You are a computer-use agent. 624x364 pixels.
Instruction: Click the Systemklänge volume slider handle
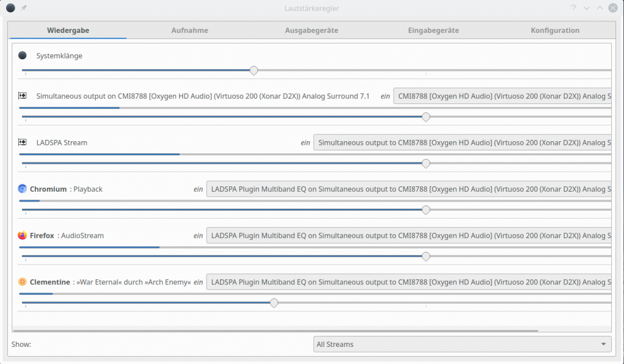tap(254, 71)
